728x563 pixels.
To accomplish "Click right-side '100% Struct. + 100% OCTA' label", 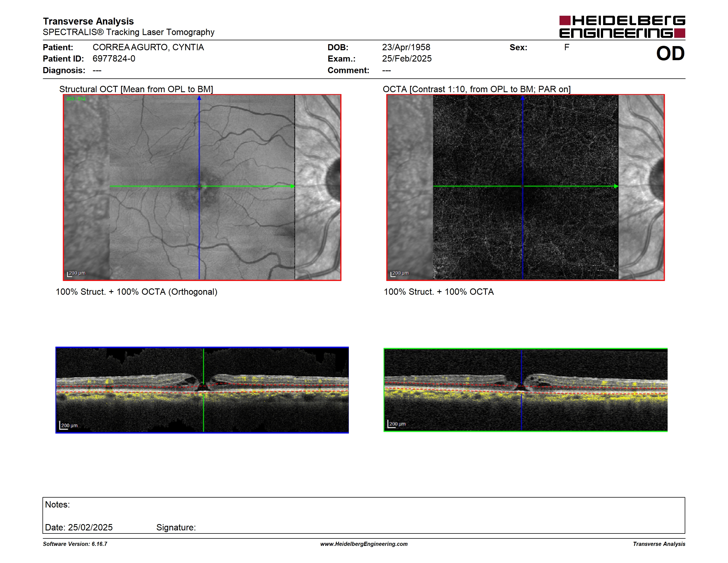I will tap(439, 292).
